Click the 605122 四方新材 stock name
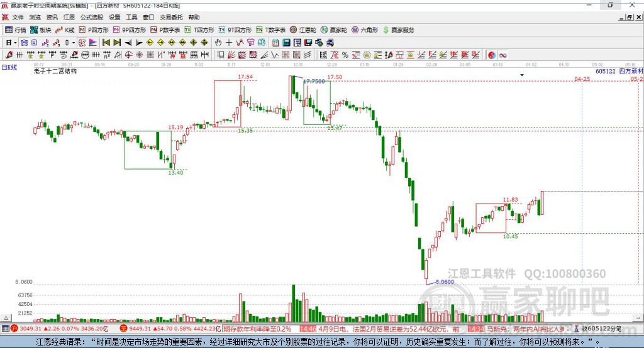 point(619,71)
